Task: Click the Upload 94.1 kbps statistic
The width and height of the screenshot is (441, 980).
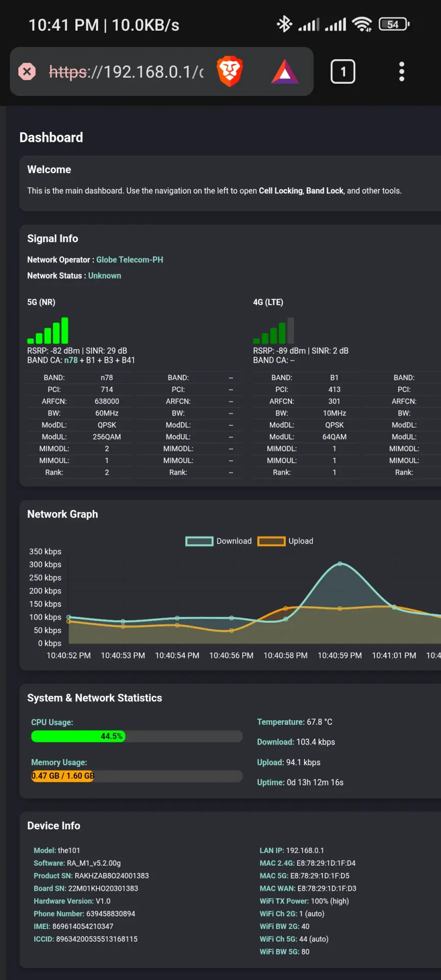Action: pyautogui.click(x=289, y=762)
